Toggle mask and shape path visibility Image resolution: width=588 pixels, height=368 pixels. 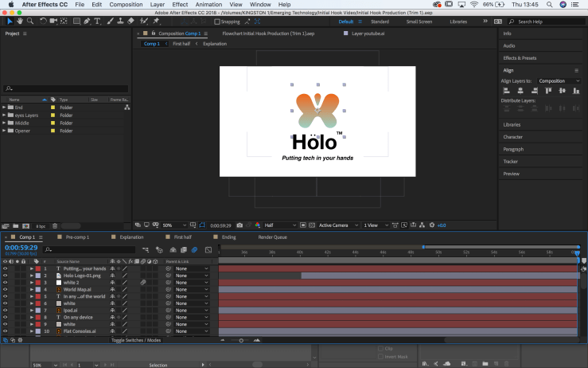[x=202, y=225]
